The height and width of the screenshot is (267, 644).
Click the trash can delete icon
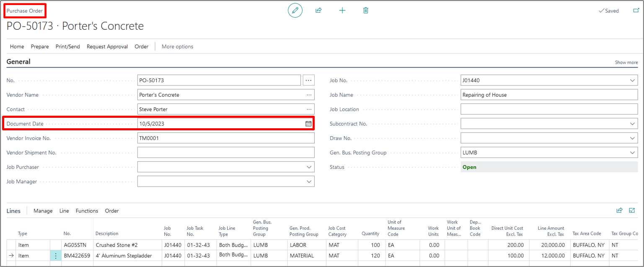click(x=366, y=10)
